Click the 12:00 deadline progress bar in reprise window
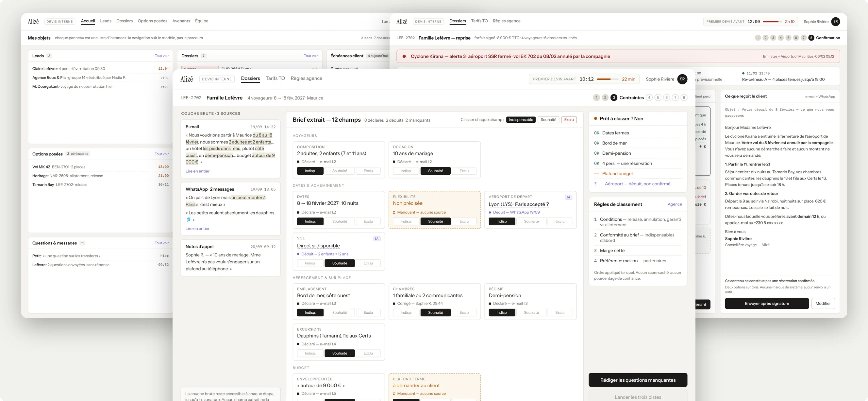The width and height of the screenshot is (868, 401). coord(772,22)
